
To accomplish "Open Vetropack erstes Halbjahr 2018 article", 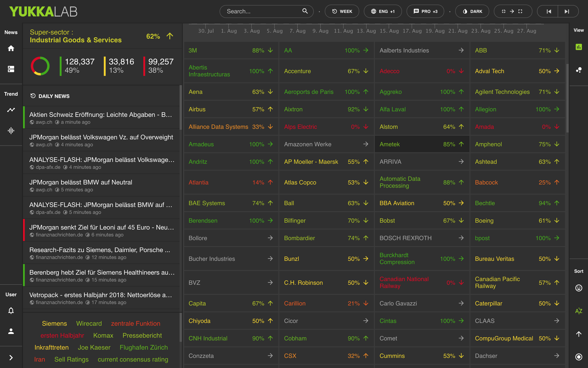I will (101, 298).
